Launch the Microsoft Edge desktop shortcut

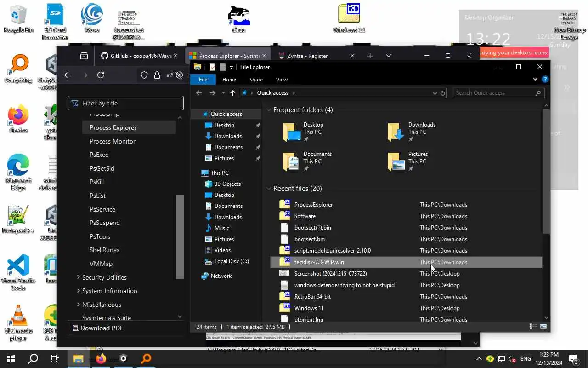[18, 172]
